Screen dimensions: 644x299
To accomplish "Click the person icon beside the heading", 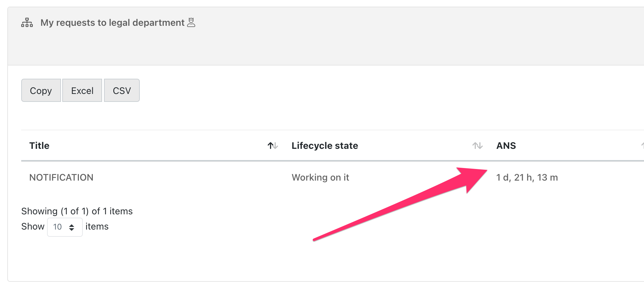I will point(191,22).
